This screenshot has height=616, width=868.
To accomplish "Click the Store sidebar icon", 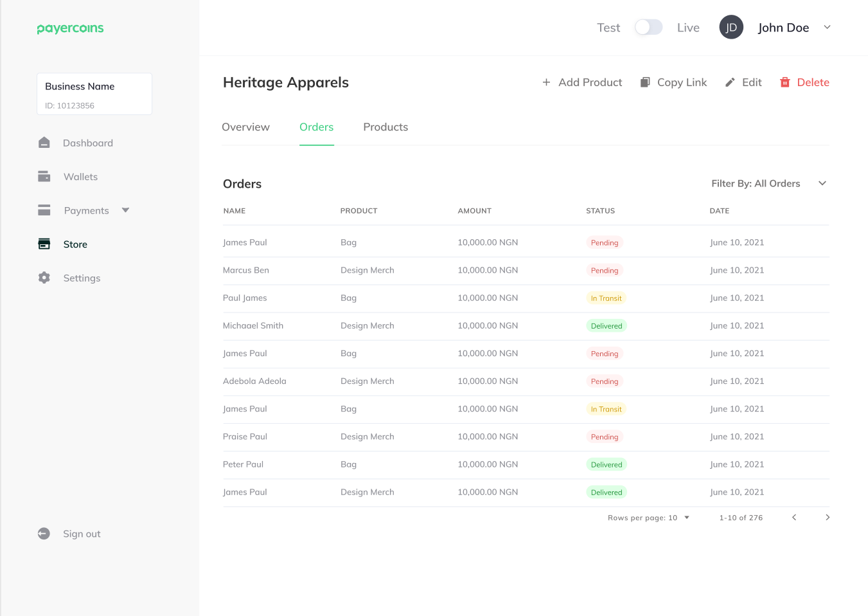I will click(x=44, y=244).
